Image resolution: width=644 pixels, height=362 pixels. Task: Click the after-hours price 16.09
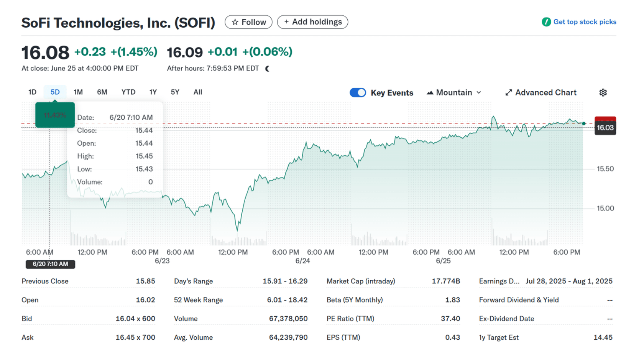[185, 52]
